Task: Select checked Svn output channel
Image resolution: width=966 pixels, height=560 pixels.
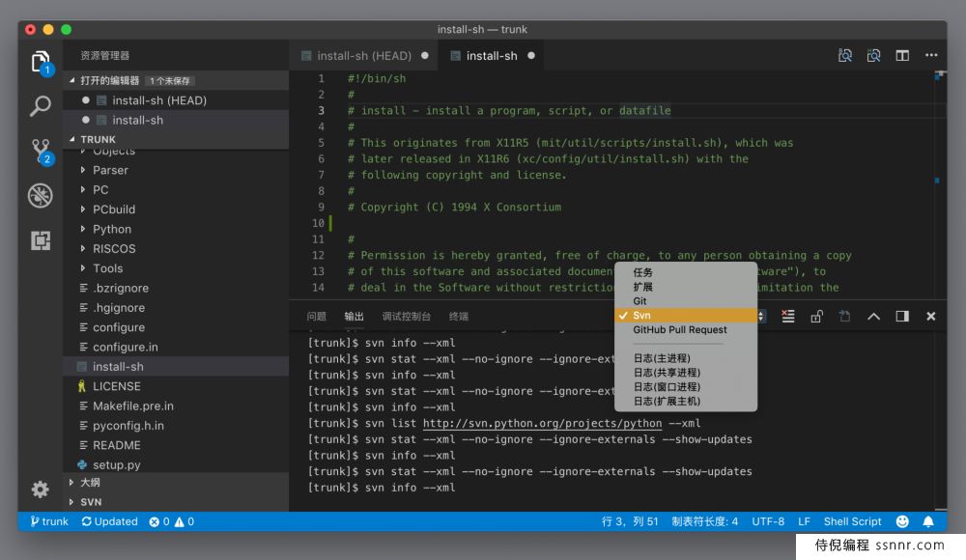Action: 686,316
